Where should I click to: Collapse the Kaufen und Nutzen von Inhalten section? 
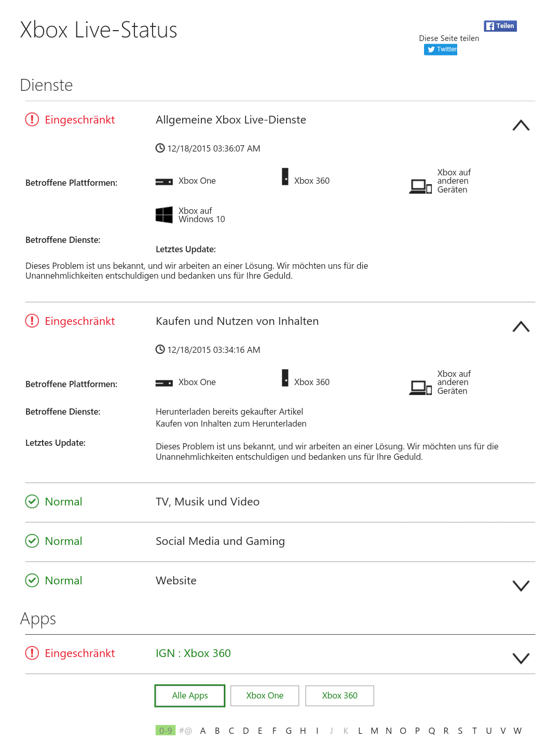coord(521,327)
